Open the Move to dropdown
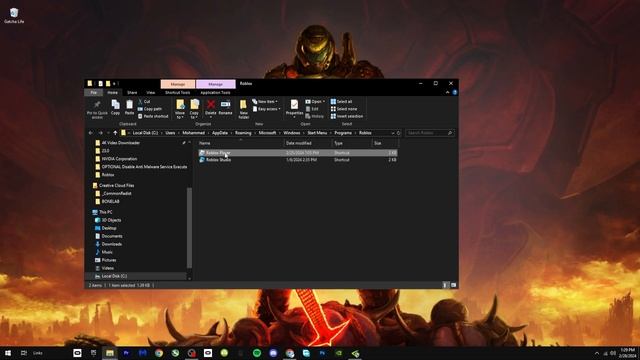Screen dimensions: 640x360 180,109
